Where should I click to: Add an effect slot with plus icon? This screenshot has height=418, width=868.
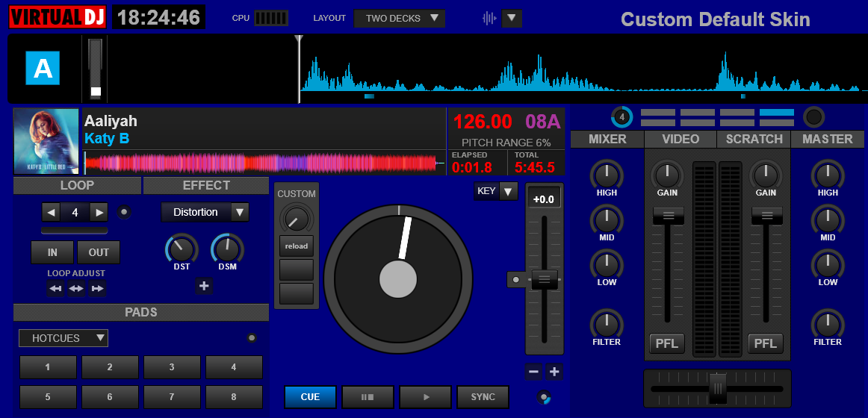point(204,286)
